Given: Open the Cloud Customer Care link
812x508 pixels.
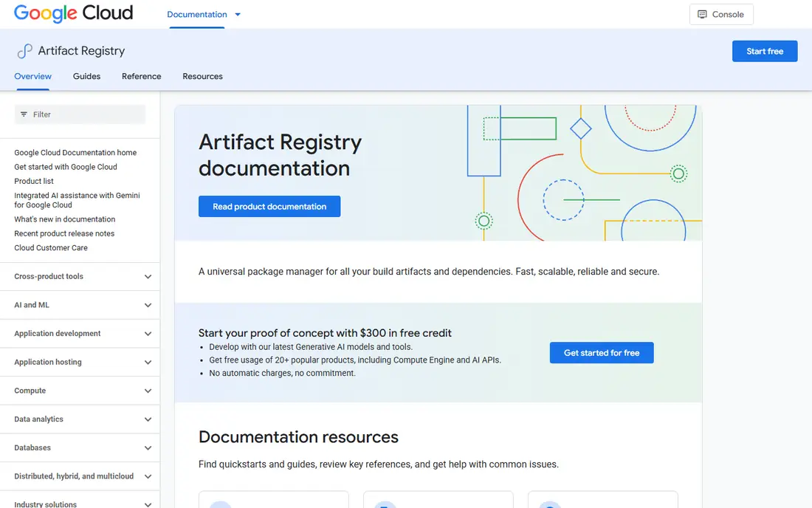Looking at the screenshot, I should tap(51, 248).
